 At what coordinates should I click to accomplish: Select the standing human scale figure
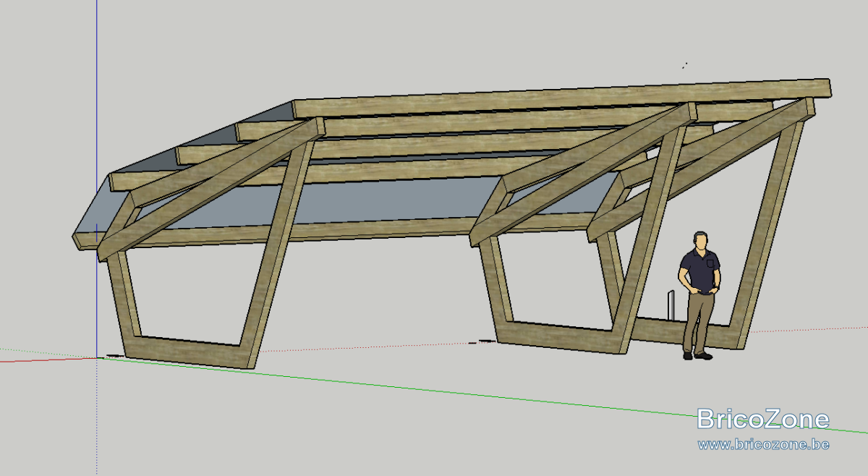click(699, 295)
